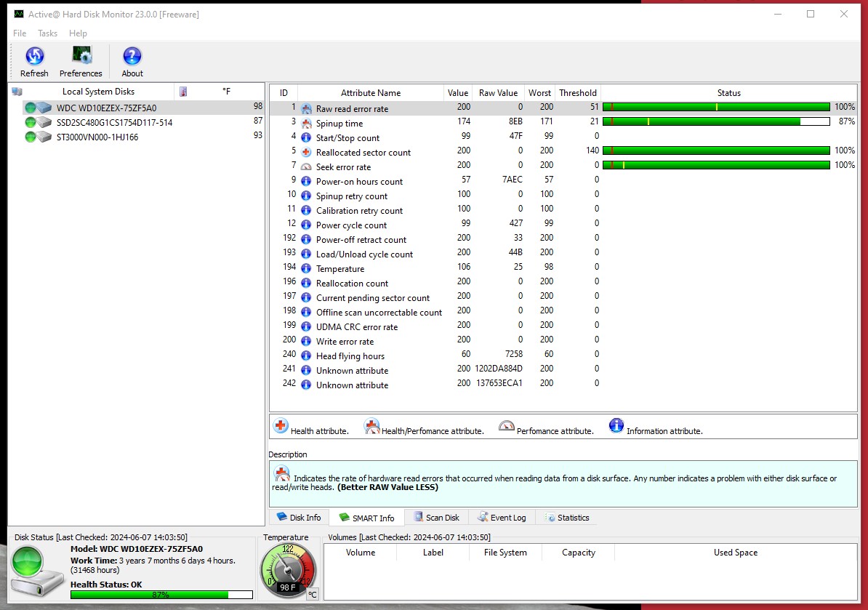Open the File menu

pyautogui.click(x=20, y=33)
